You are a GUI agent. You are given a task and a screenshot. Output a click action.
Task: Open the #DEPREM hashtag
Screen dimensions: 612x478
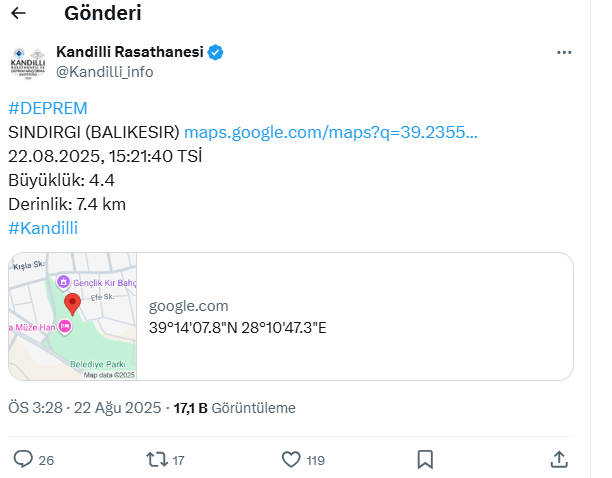click(48, 108)
